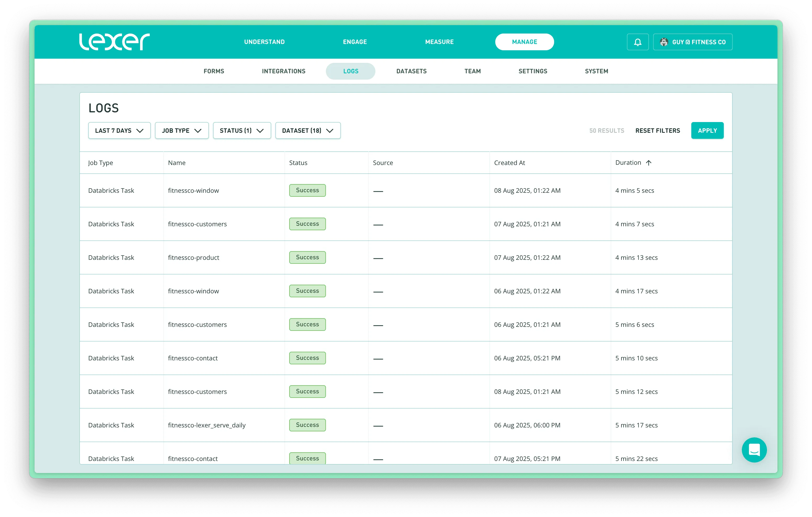Open the notifications bell

[637, 42]
